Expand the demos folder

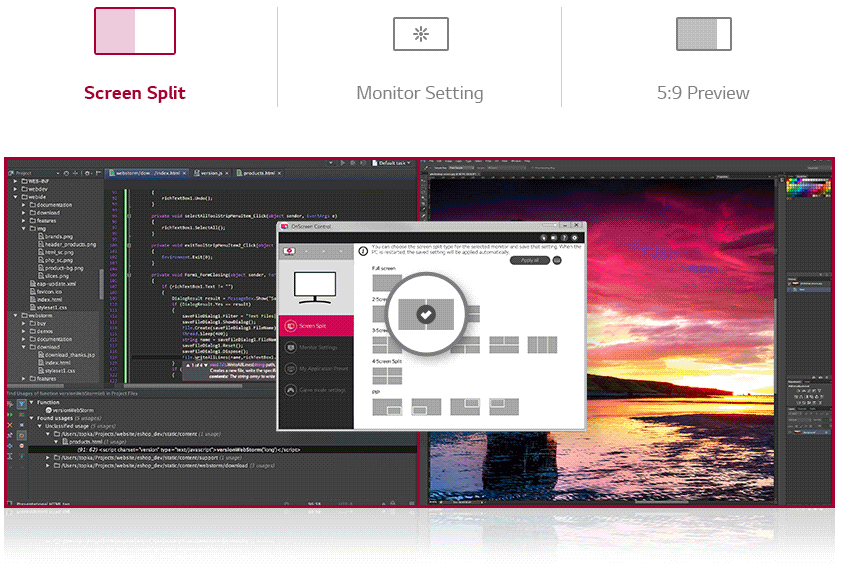coord(23,332)
